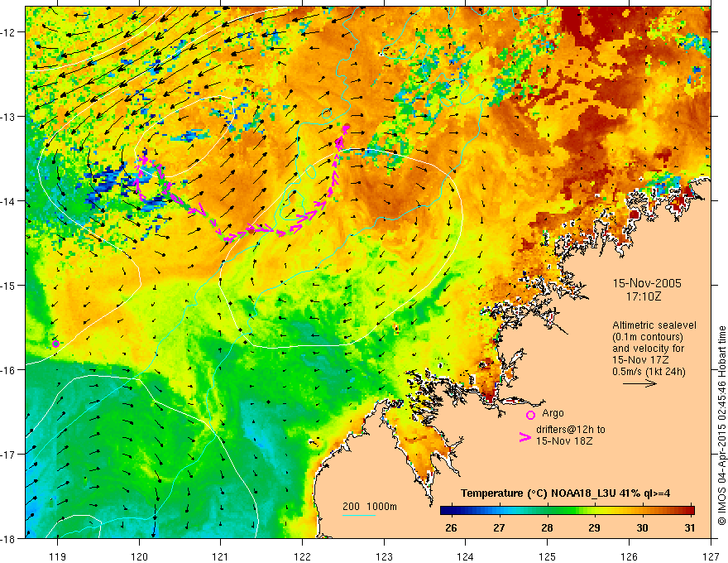728x563 pixels.
Task: Click the '0.5m/s (1kt 24h)' label
Action: pos(649,372)
